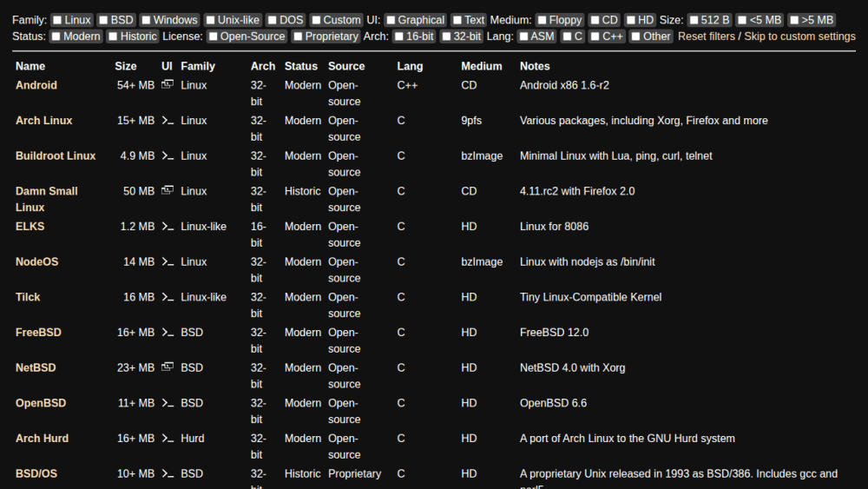Check the >5 MB size filter
The width and height of the screenshot is (868, 489).
794,20
